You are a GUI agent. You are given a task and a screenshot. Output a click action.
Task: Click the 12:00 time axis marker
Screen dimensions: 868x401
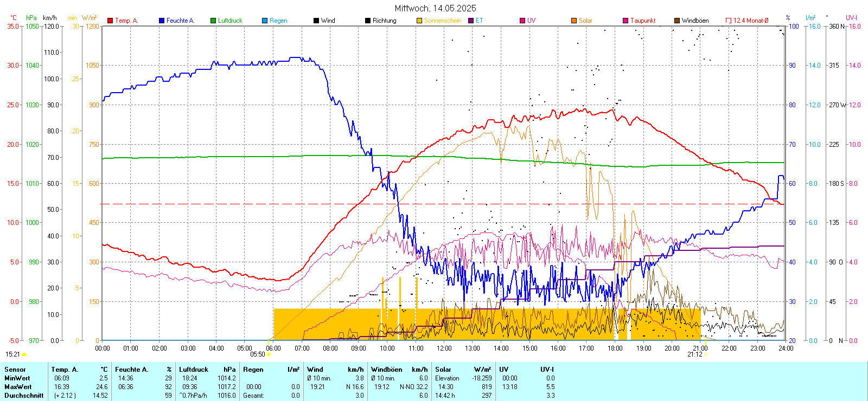pyautogui.click(x=444, y=348)
